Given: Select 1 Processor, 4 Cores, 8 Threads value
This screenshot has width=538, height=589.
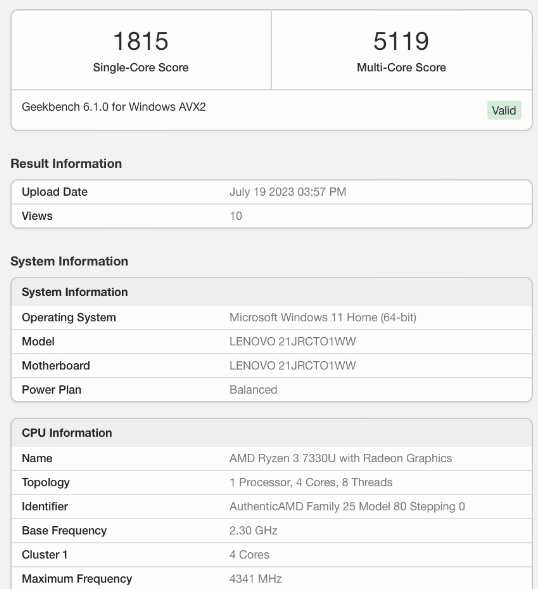Looking at the screenshot, I should pyautogui.click(x=311, y=483).
